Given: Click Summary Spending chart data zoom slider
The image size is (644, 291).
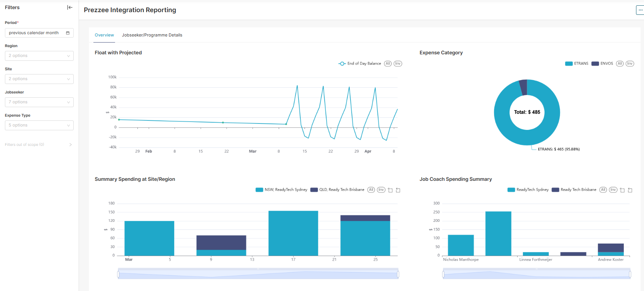Looking at the screenshot, I should click(x=258, y=274).
